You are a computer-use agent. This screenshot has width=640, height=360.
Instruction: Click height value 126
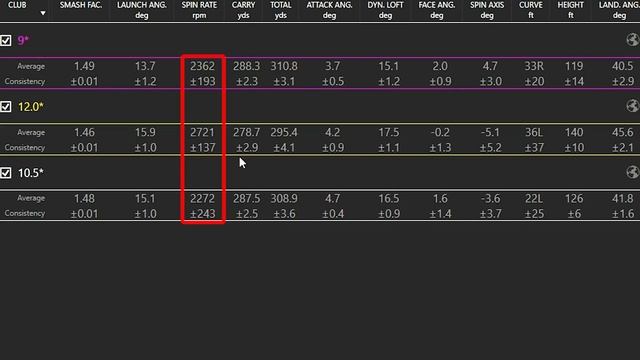pos(574,198)
